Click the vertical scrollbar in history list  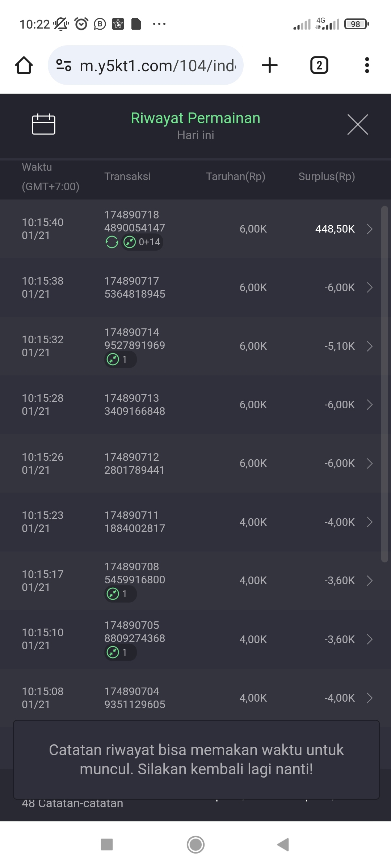click(x=384, y=383)
